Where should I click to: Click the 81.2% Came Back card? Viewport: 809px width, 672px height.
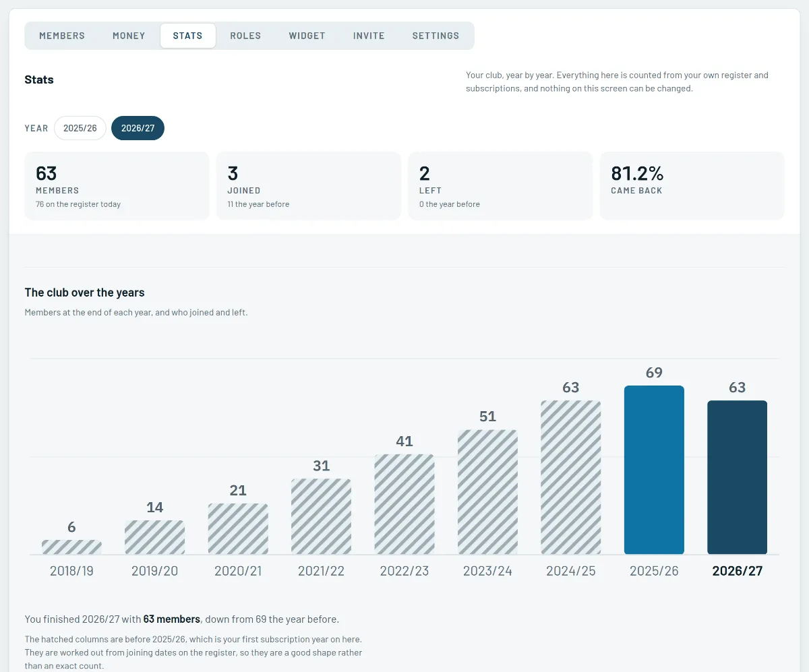(692, 186)
